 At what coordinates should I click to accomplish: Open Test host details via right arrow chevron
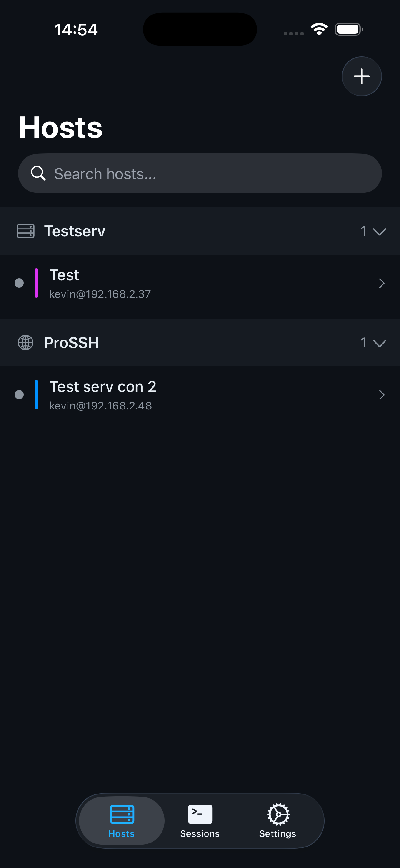point(382,283)
